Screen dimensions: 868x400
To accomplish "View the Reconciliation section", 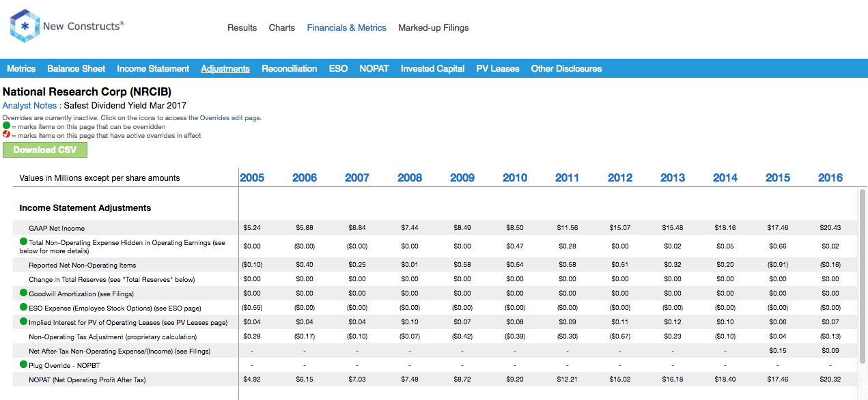I will pos(290,69).
